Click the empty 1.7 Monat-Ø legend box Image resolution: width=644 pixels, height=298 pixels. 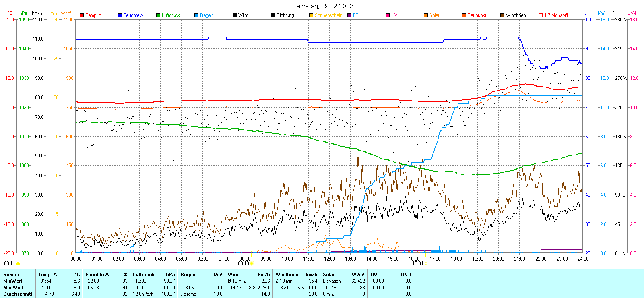tap(541, 15)
